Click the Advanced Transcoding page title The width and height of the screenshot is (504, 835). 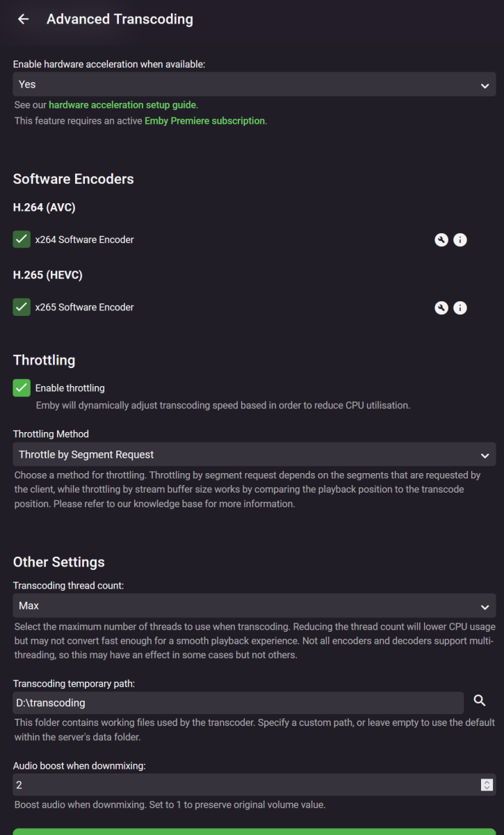click(120, 19)
